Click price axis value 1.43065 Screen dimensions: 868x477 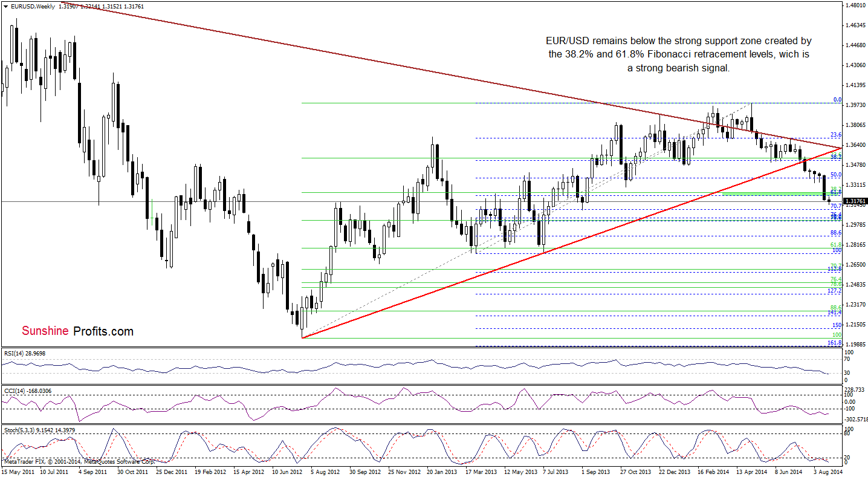pyautogui.click(x=856, y=65)
